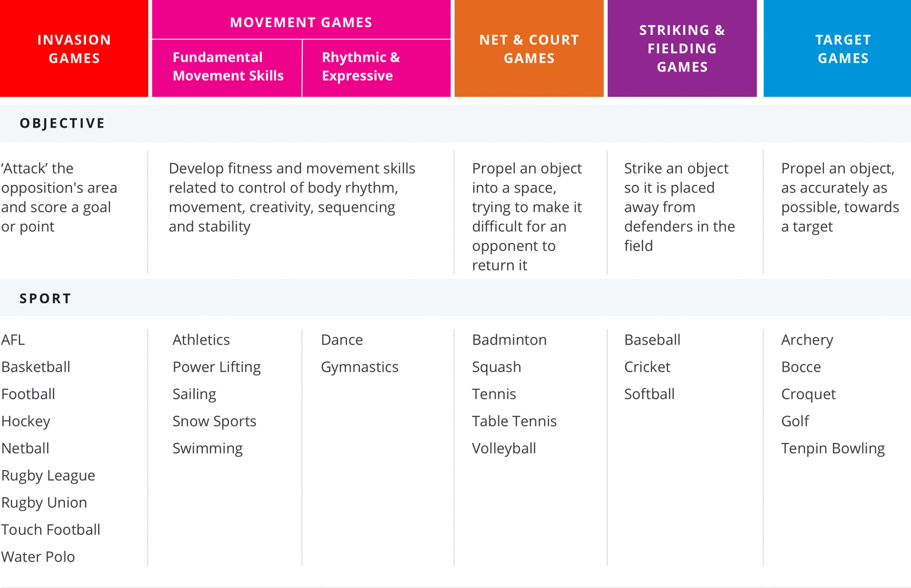Click the Basketball sport entry

click(36, 367)
